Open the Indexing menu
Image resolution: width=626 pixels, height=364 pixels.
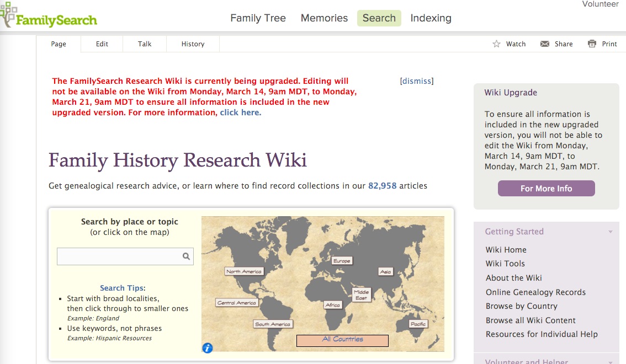431,18
